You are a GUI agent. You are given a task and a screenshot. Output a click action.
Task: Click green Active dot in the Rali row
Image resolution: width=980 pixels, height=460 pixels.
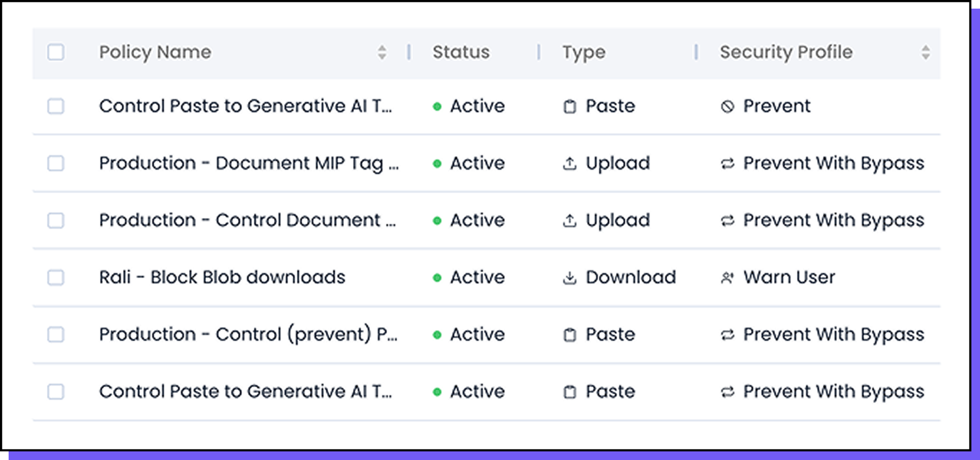coord(437,277)
